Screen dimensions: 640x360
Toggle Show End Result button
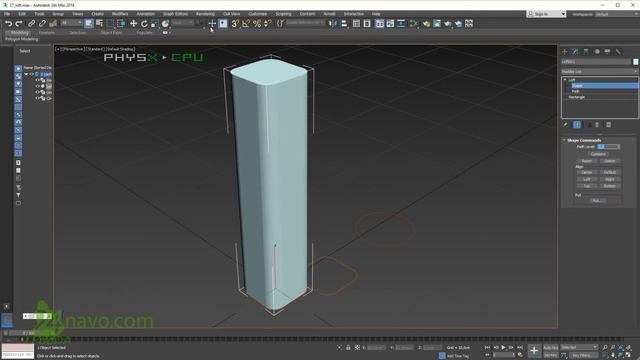(577, 124)
